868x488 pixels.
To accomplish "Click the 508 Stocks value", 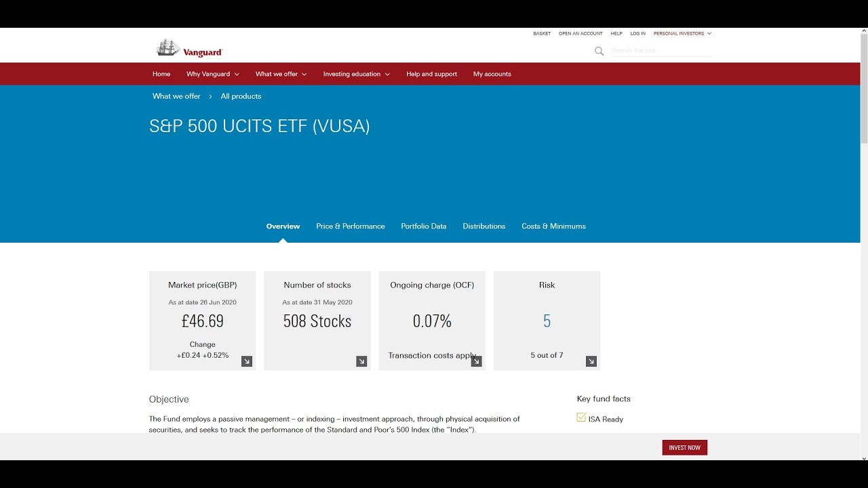I will tap(317, 321).
